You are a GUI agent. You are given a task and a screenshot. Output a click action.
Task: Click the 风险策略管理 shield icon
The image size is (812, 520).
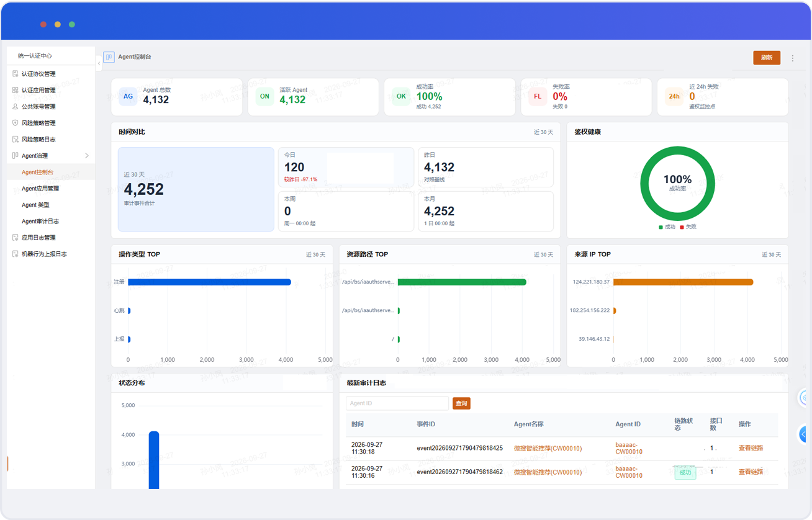point(16,123)
